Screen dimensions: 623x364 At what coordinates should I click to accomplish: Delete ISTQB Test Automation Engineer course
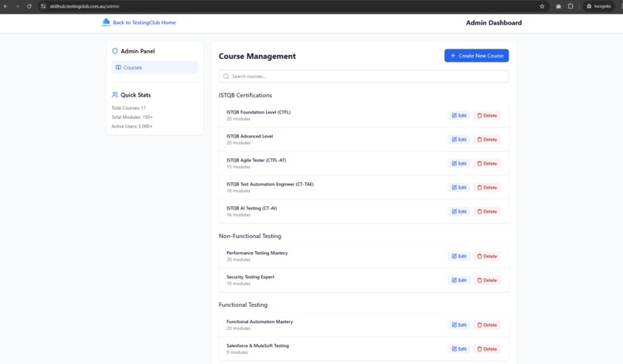487,188
